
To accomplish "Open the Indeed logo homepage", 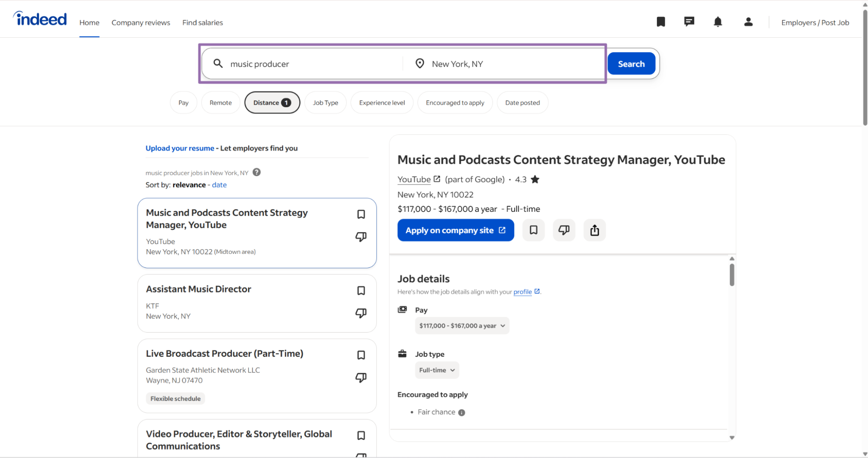I will click(x=40, y=19).
